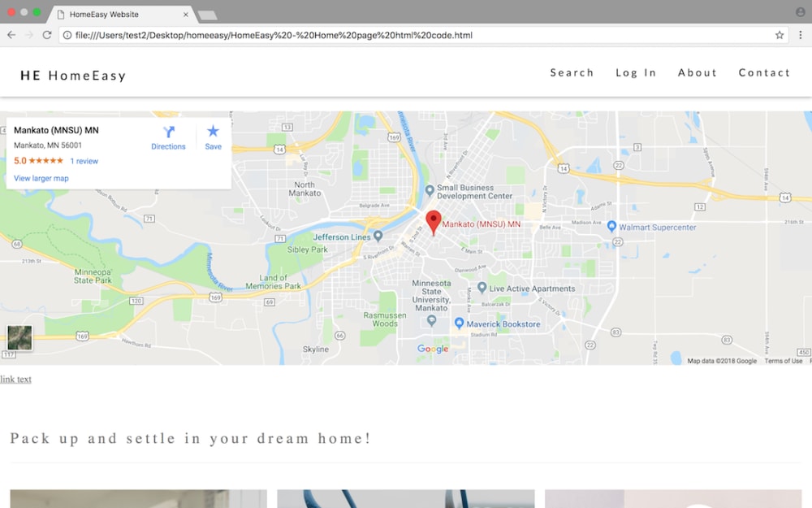Viewport: 812px width, 508px height.
Task: Open the 1 review link
Action: (84, 161)
